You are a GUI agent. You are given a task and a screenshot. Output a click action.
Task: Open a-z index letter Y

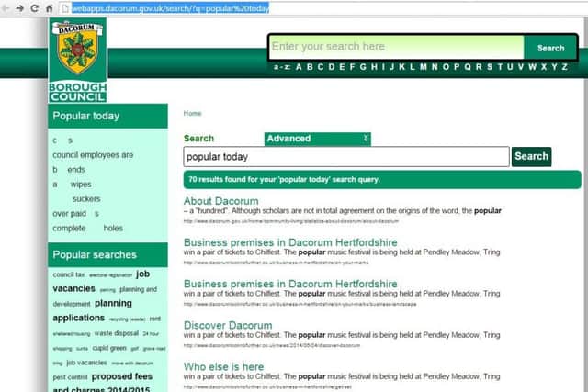tap(554, 67)
